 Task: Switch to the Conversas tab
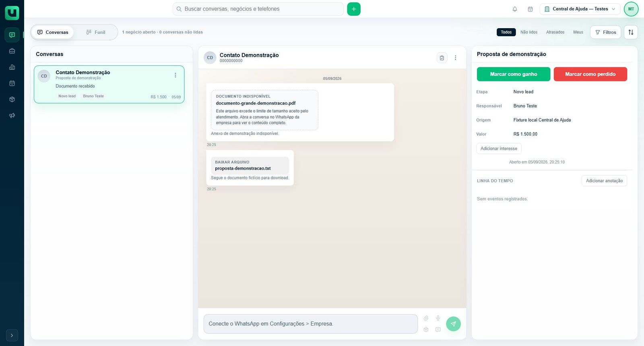pyautogui.click(x=53, y=32)
